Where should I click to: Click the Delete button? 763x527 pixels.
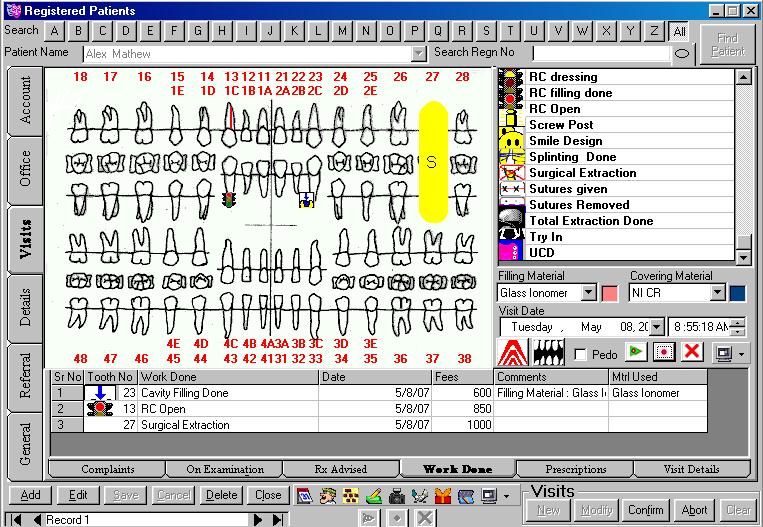(221, 495)
